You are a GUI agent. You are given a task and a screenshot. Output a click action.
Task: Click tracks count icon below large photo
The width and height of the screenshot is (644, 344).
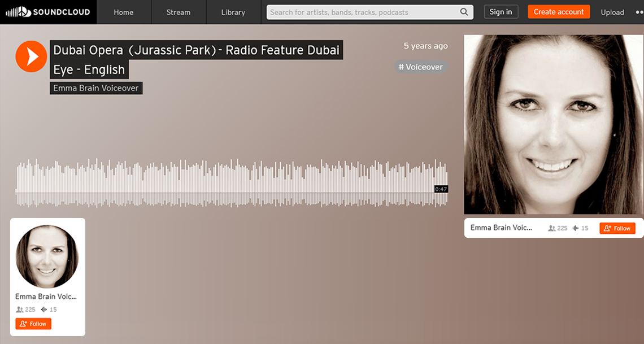pyautogui.click(x=576, y=228)
